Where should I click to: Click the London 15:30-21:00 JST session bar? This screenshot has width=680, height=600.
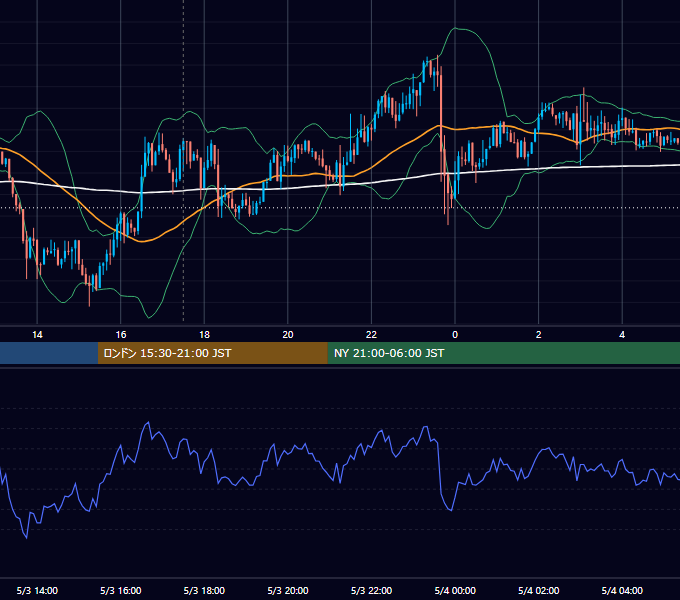212,353
